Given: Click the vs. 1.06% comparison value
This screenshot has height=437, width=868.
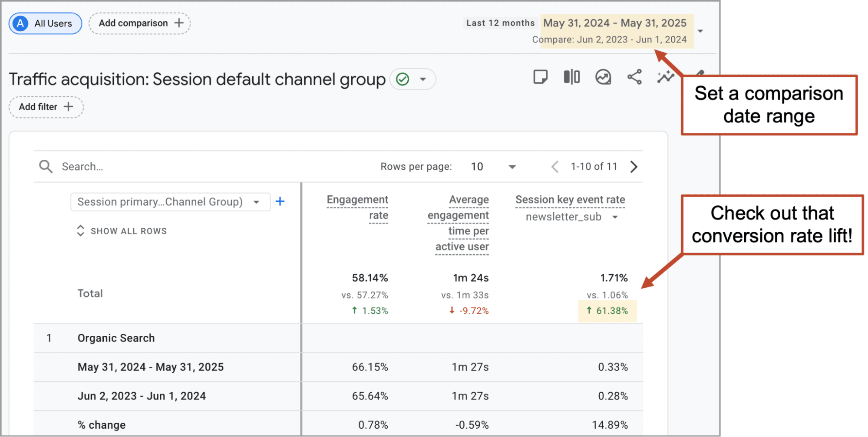Looking at the screenshot, I should click(x=607, y=296).
